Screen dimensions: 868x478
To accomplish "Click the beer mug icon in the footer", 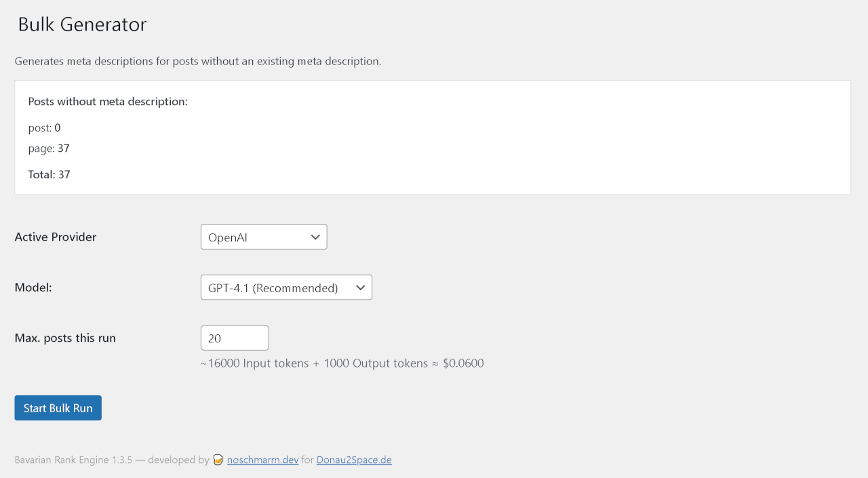I will pos(218,460).
